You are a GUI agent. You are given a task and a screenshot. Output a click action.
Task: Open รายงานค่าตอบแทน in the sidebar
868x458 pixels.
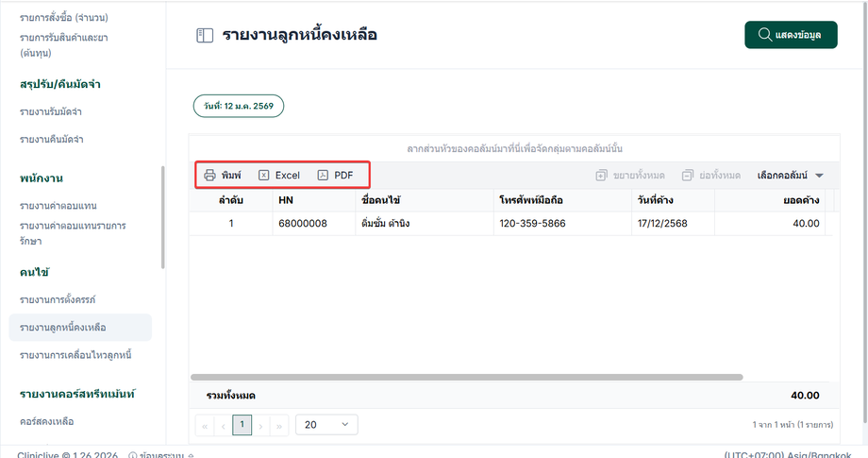tap(58, 206)
